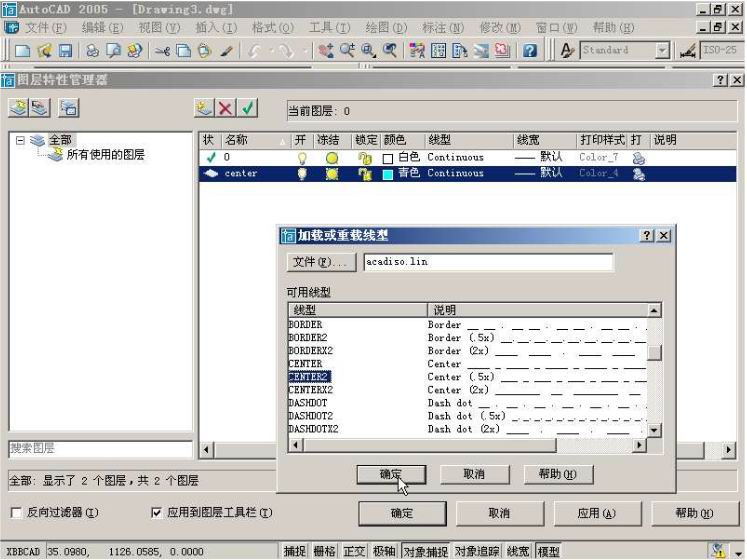Click the 文件(F)... button in the linetype dialog

[x=322, y=262]
